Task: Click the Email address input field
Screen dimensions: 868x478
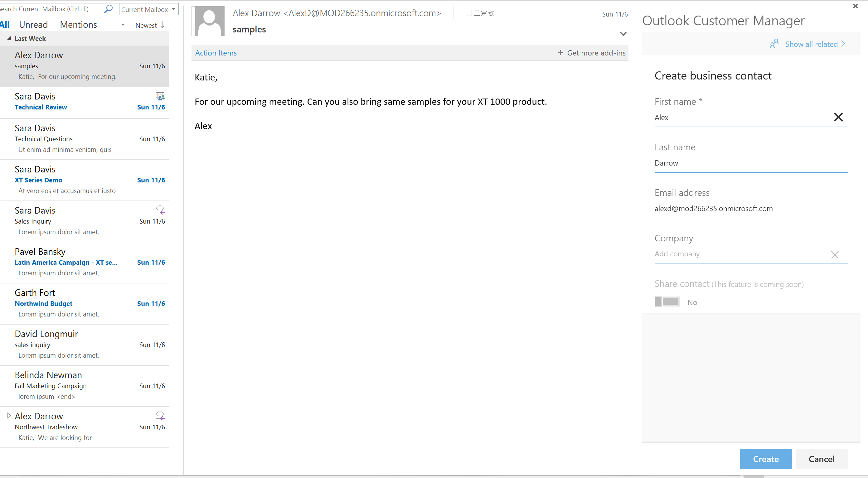Action: tap(751, 209)
